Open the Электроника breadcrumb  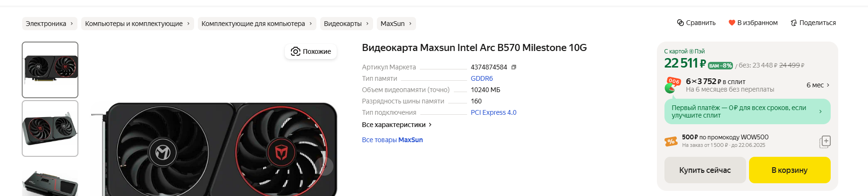tap(49, 24)
